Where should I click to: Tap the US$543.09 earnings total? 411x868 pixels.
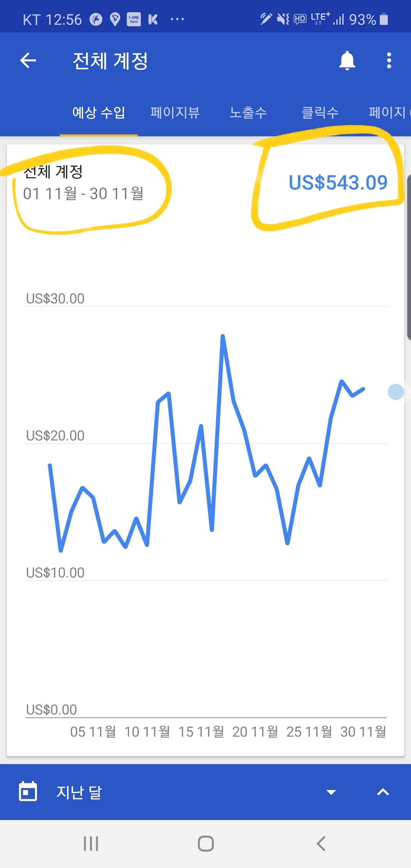click(x=338, y=183)
